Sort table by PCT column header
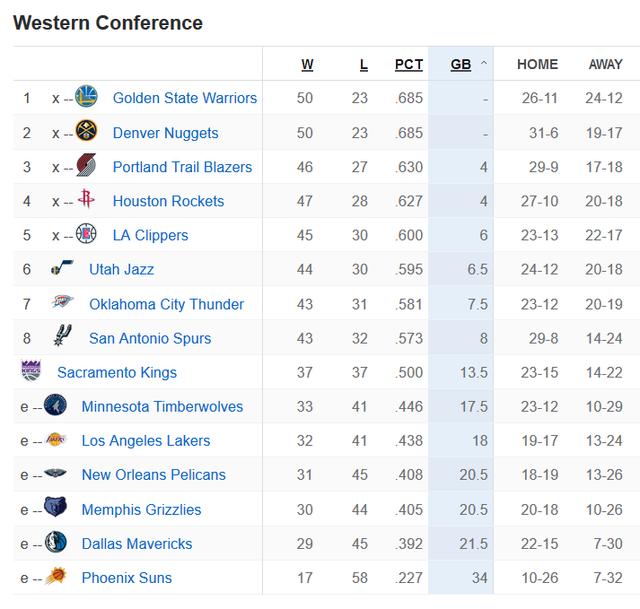640x609 pixels. click(x=409, y=64)
